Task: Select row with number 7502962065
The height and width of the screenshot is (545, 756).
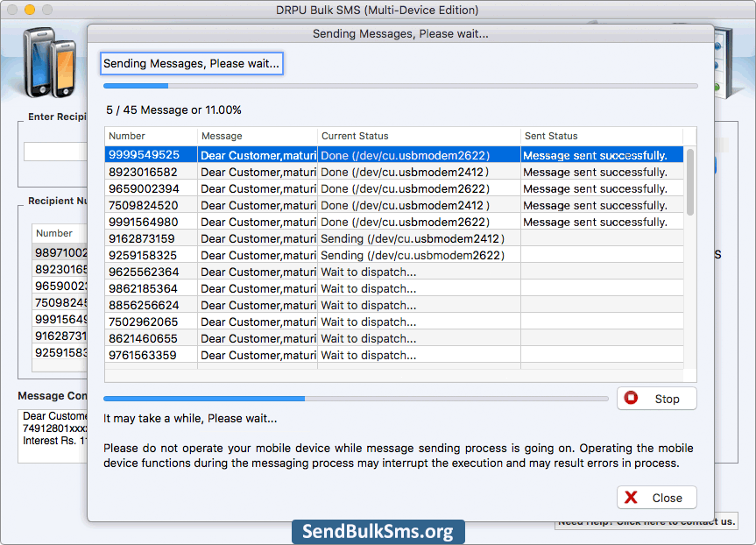Action: pos(394,322)
